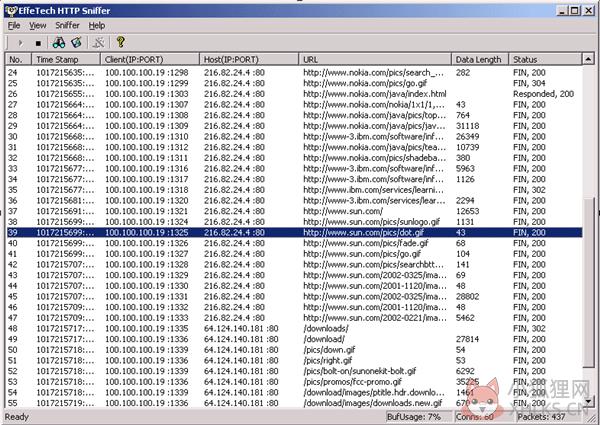Select the sun.com/pics/searchbtt... row 42

click(295, 265)
